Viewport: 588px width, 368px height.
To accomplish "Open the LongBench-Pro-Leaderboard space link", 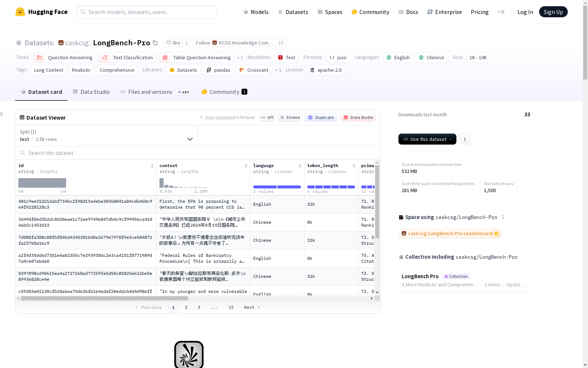I will click(449, 233).
